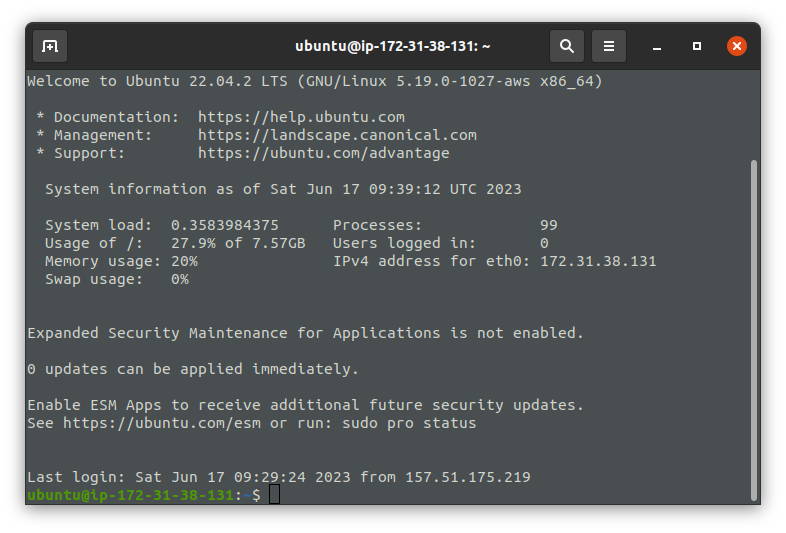The width and height of the screenshot is (786, 533).
Task: Open a new terminal tab
Action: pos(50,46)
